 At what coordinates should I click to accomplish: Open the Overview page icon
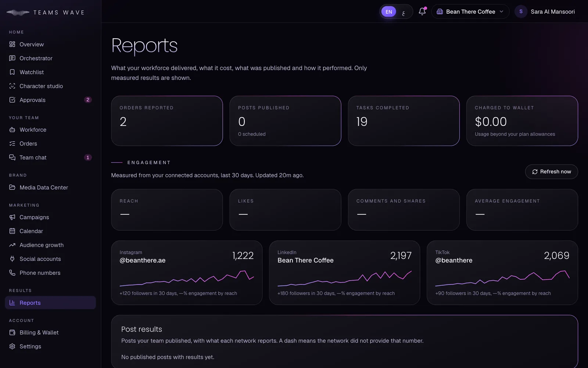(x=12, y=44)
